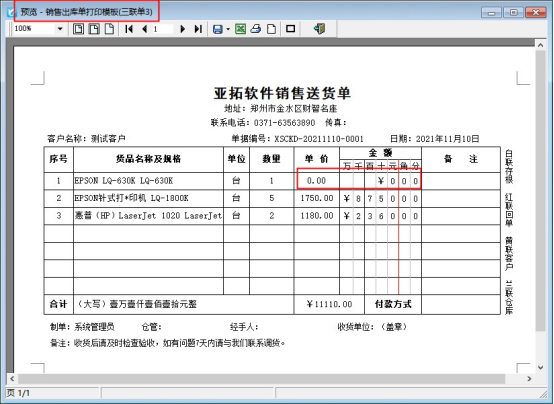Click vertical scrollbar up arrow
554x404 pixels.
coord(541,45)
